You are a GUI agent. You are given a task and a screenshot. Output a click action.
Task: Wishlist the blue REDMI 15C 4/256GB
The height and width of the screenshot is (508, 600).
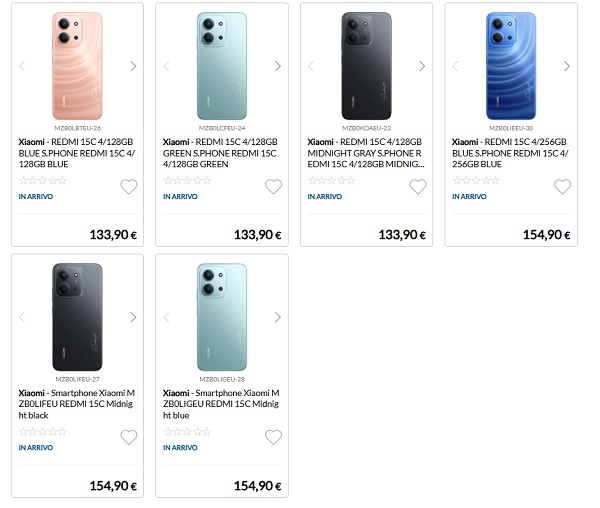pyautogui.click(x=562, y=187)
